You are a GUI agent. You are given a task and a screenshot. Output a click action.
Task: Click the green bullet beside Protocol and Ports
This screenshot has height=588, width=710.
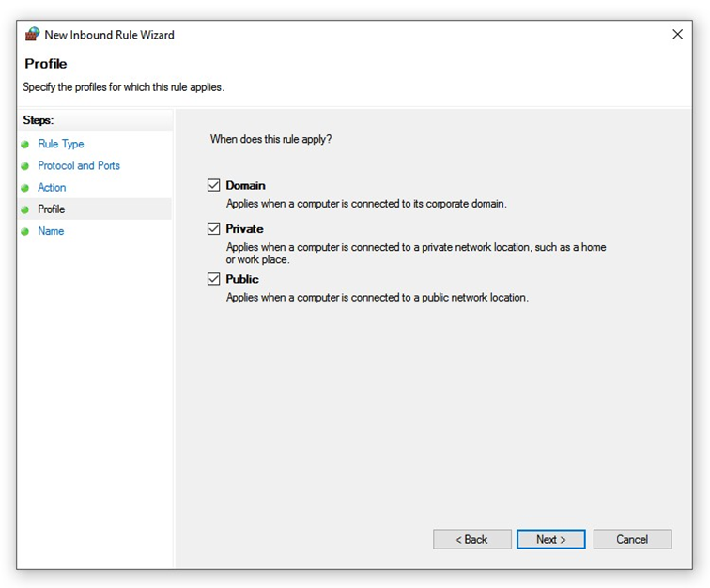25,166
